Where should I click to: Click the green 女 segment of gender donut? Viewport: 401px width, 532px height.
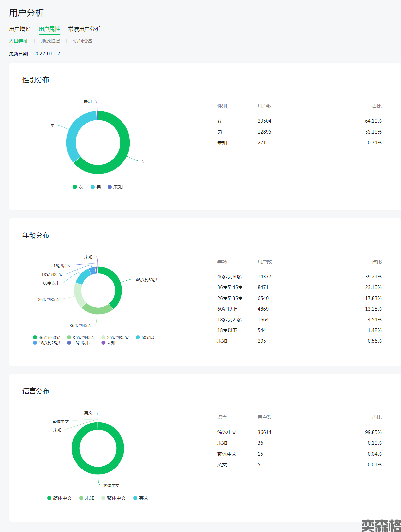pos(123,151)
